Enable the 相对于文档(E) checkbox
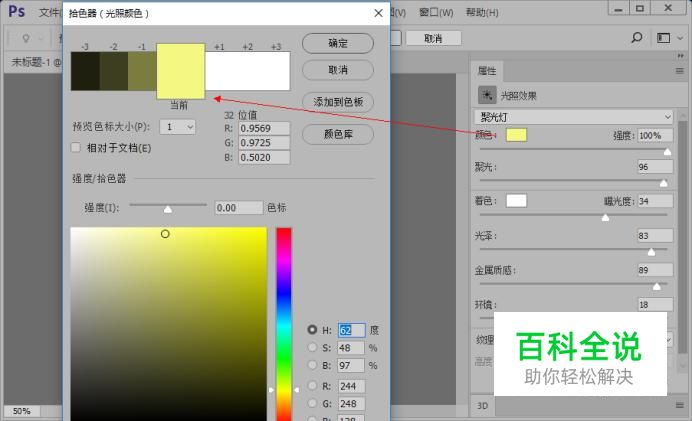This screenshot has width=692, height=421. pos(76,147)
